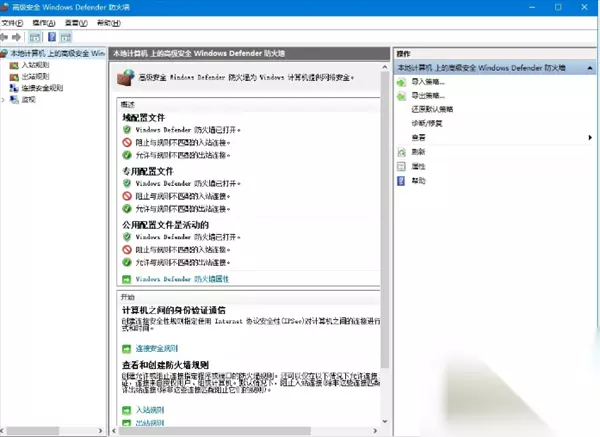Click 属性 text in Actions pane
This screenshot has width=600, height=437.
click(x=418, y=166)
